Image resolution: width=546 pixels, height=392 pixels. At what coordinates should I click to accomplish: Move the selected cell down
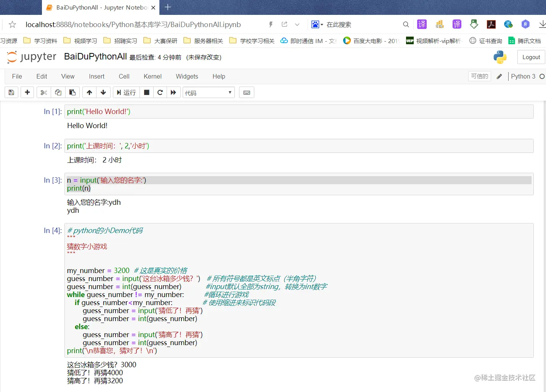[103, 92]
